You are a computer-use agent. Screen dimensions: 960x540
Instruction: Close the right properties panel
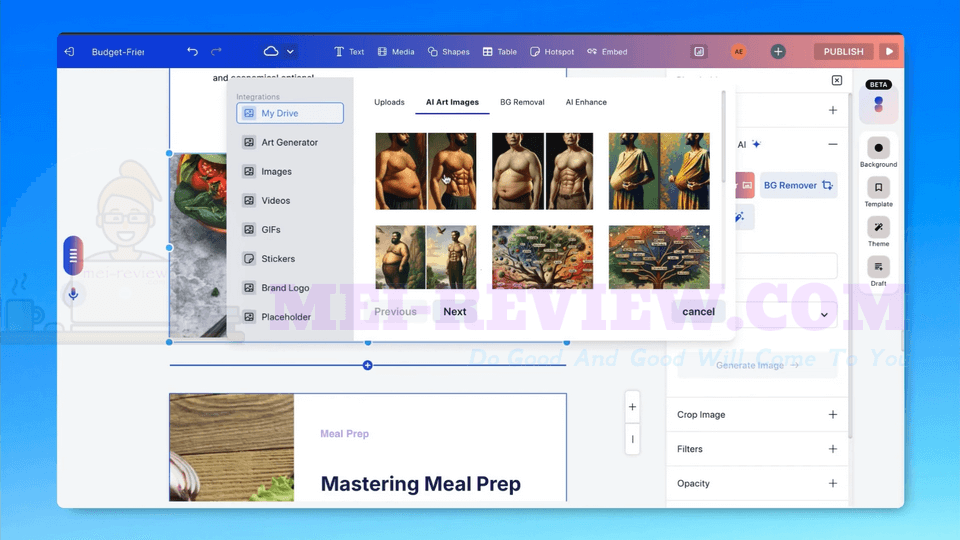pos(837,80)
